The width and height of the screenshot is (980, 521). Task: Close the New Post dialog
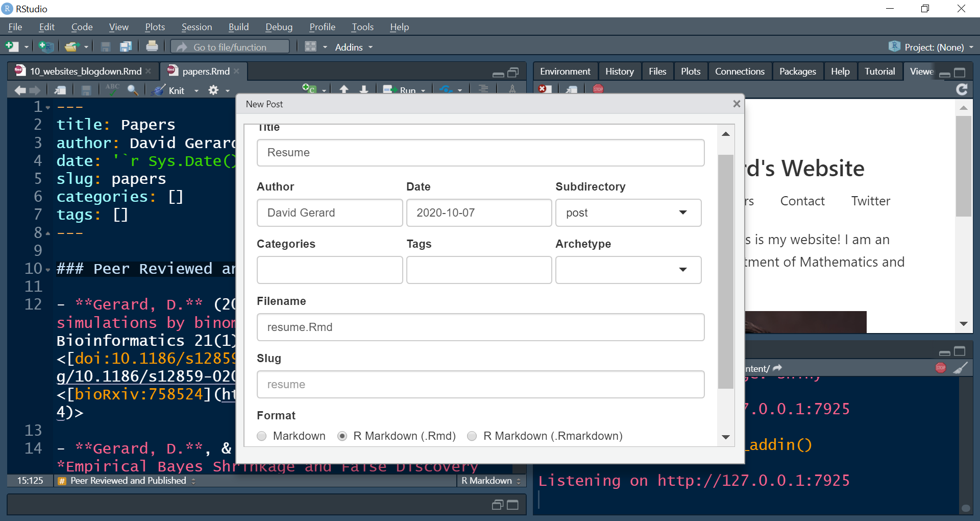point(737,104)
